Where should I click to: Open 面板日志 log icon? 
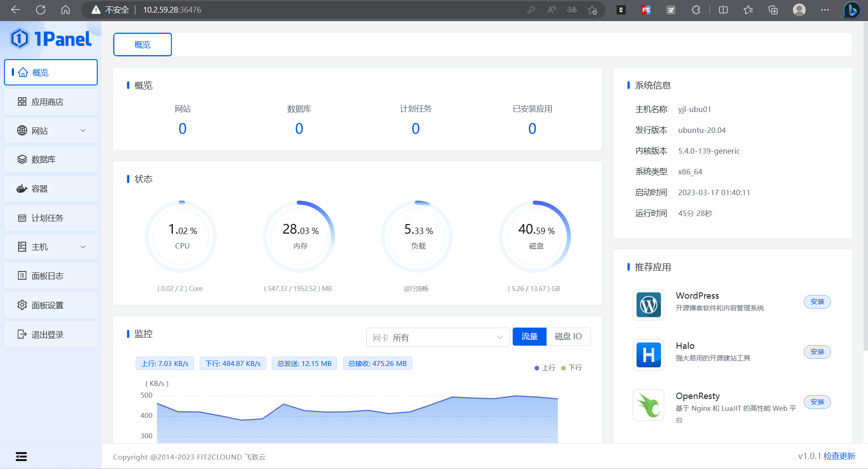click(x=22, y=276)
